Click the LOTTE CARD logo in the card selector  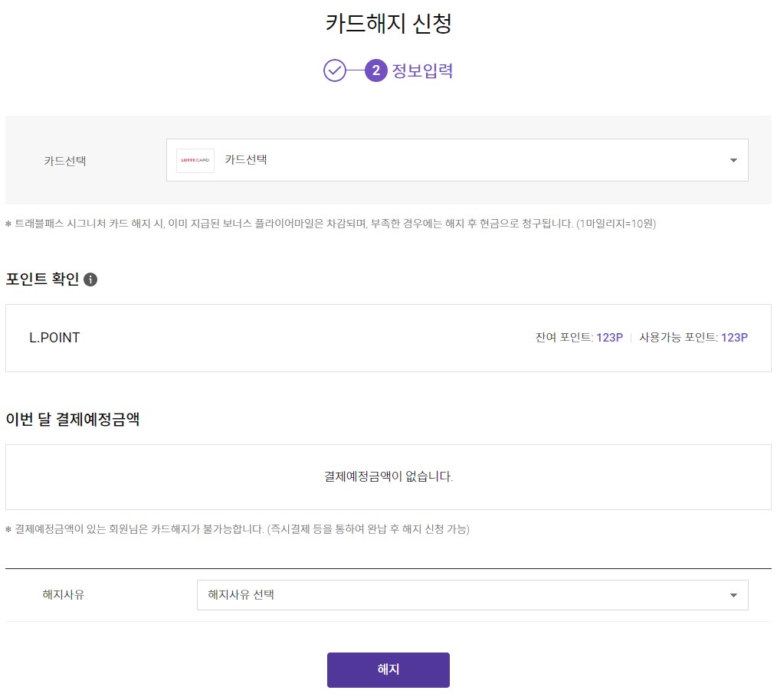pyautogui.click(x=195, y=160)
